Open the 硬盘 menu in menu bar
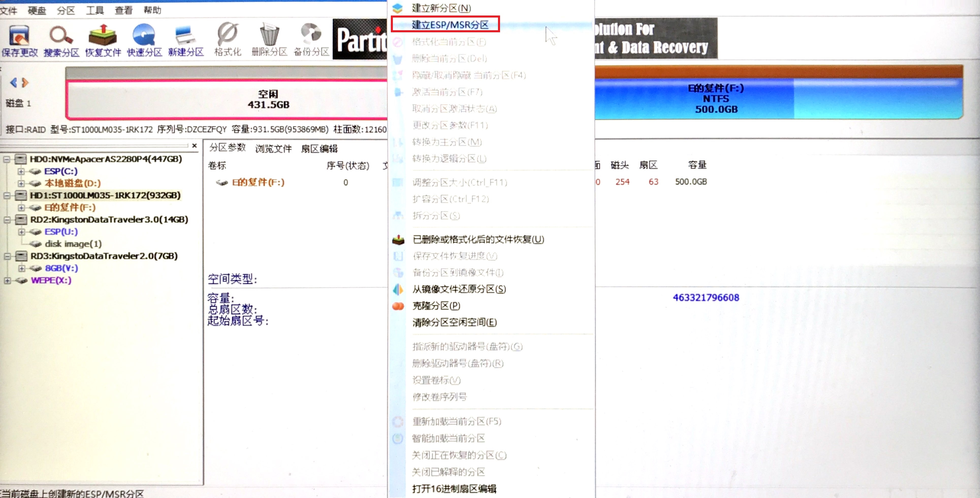This screenshot has height=498, width=980. [x=37, y=10]
